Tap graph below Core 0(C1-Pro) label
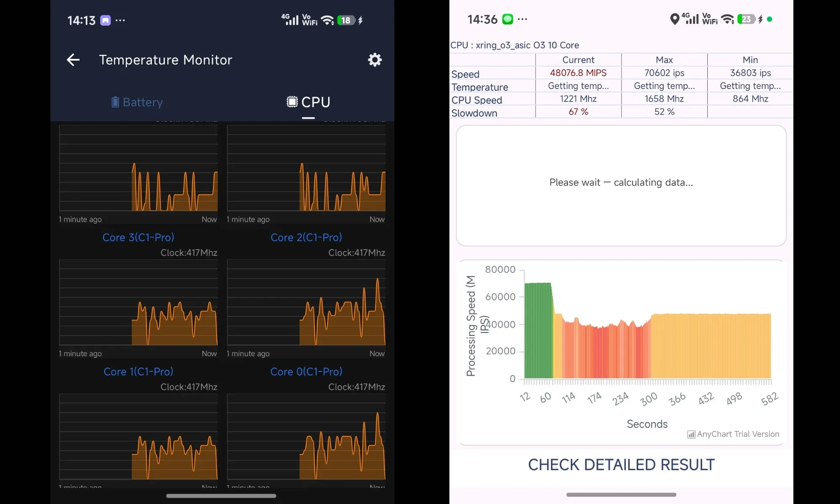 pyautogui.click(x=306, y=437)
